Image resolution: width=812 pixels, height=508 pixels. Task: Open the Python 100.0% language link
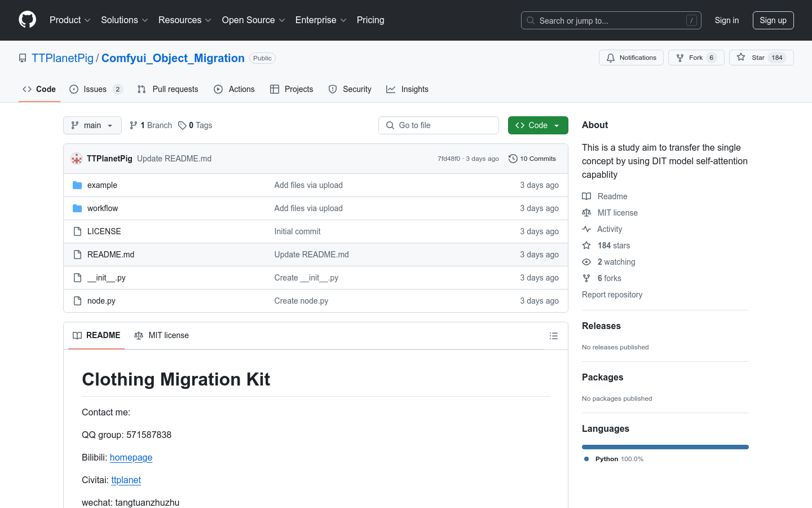(x=614, y=459)
